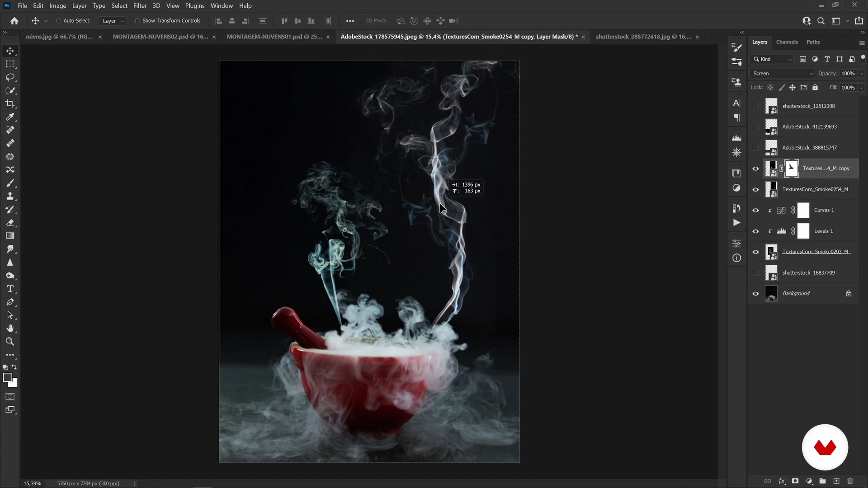Hide the Background layer visibility
The image size is (868, 488).
[755, 294]
